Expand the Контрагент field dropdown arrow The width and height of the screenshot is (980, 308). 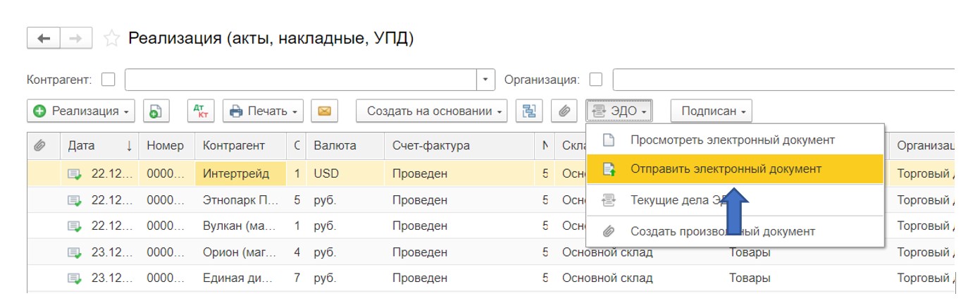[x=485, y=79]
